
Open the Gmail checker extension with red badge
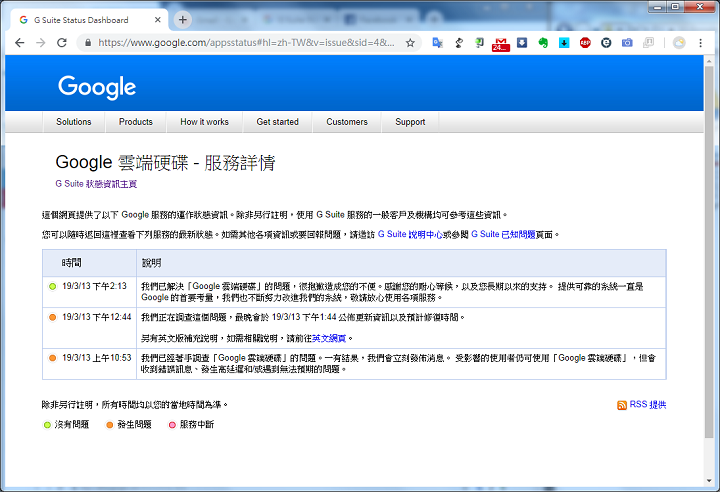click(501, 45)
